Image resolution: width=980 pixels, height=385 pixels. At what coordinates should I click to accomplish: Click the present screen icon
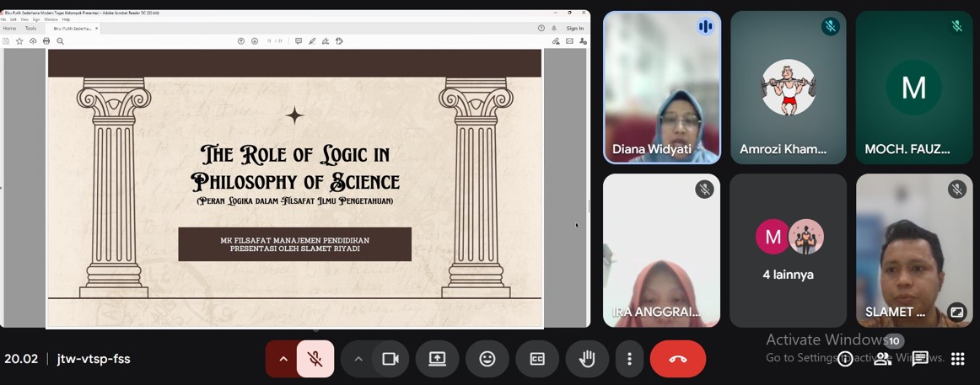coord(437,359)
